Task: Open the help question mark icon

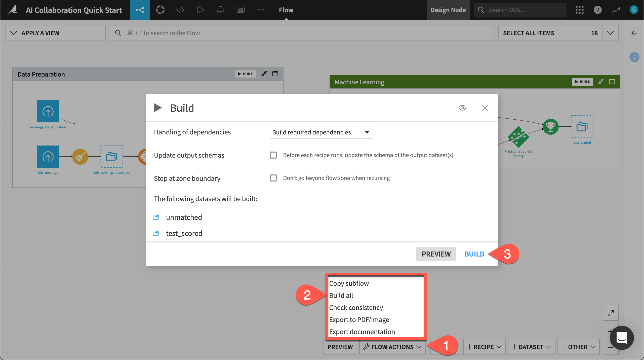Action: (597, 10)
